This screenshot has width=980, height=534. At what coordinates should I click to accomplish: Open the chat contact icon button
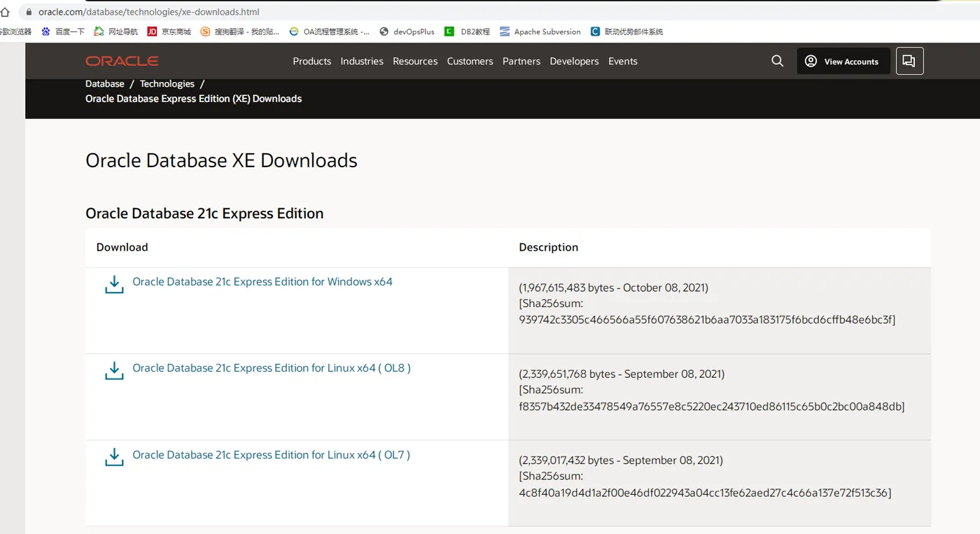click(909, 61)
